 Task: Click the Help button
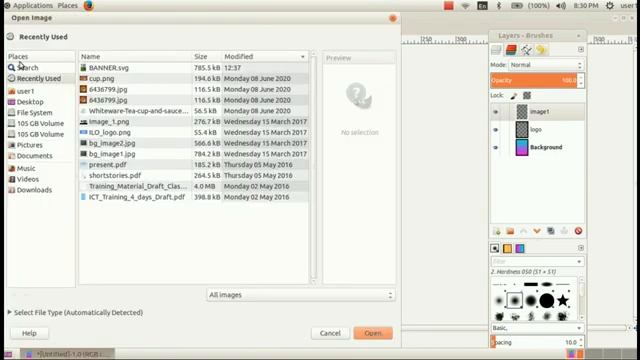pyautogui.click(x=29, y=333)
